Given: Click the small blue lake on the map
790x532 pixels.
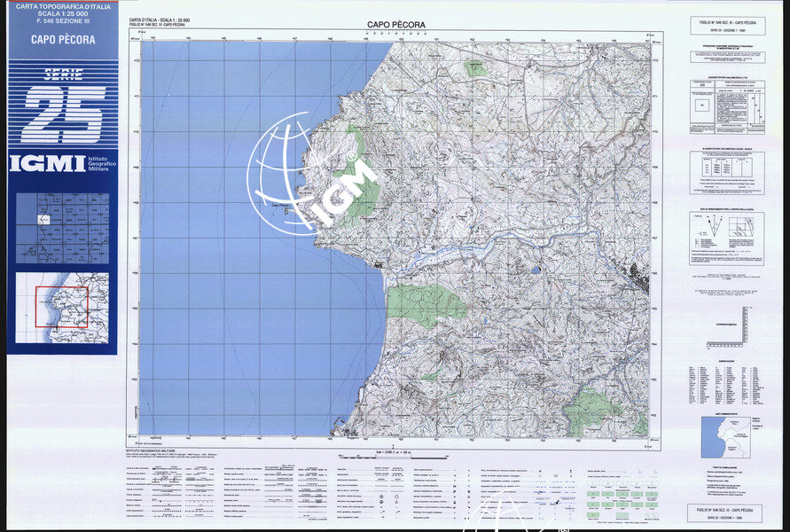Looking at the screenshot, I should 535,270.
